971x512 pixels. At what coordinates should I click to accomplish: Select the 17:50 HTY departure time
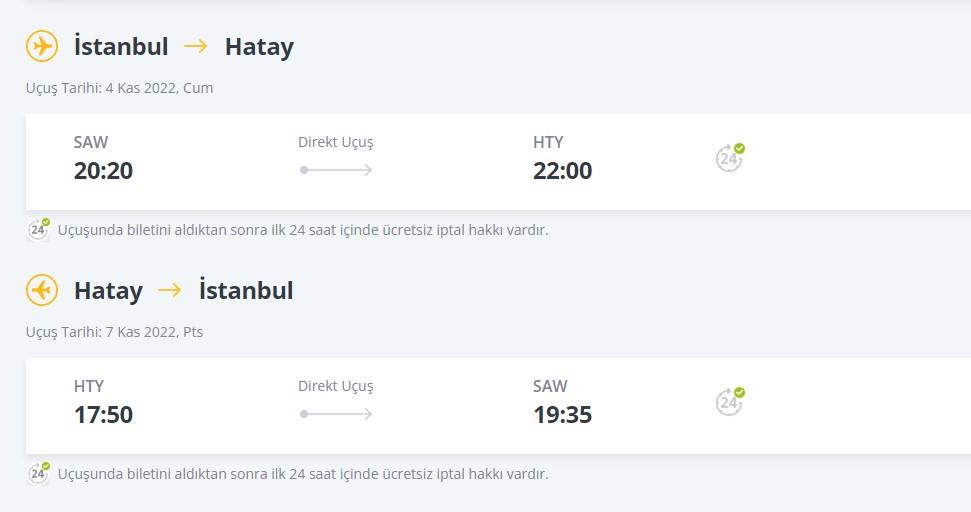coord(103,414)
